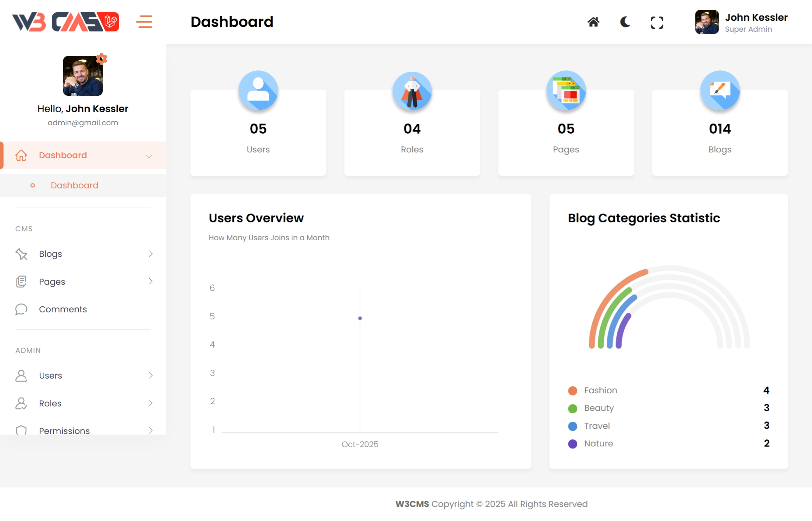The width and height of the screenshot is (812, 521).
Task: Click the Users stat card icon
Action: coord(258,90)
